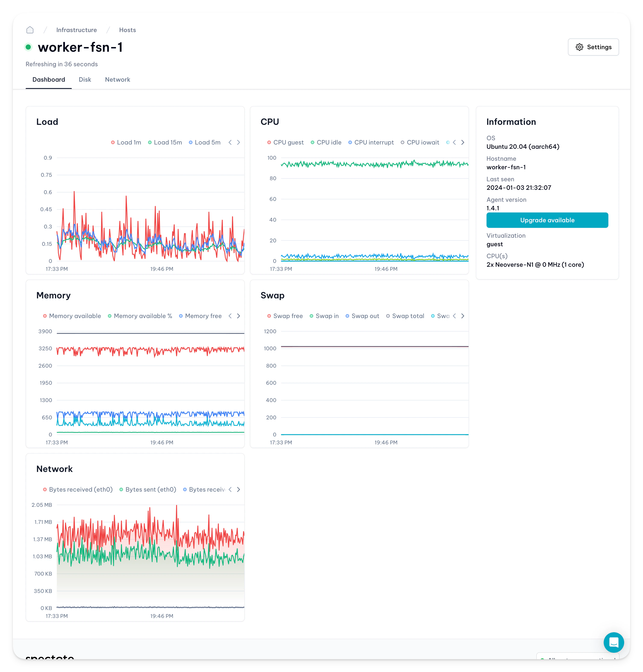Image resolution: width=643 pixels, height=672 pixels.
Task: Click the Swap chart heading
Action: click(273, 295)
